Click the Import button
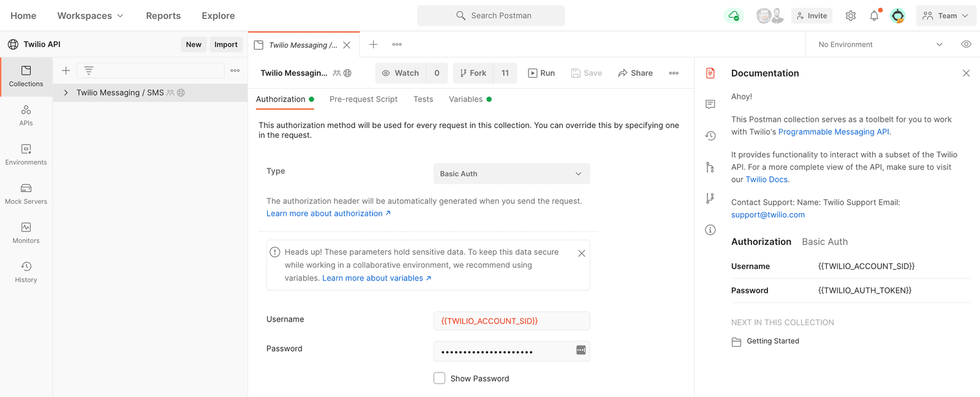980x397 pixels. (226, 44)
